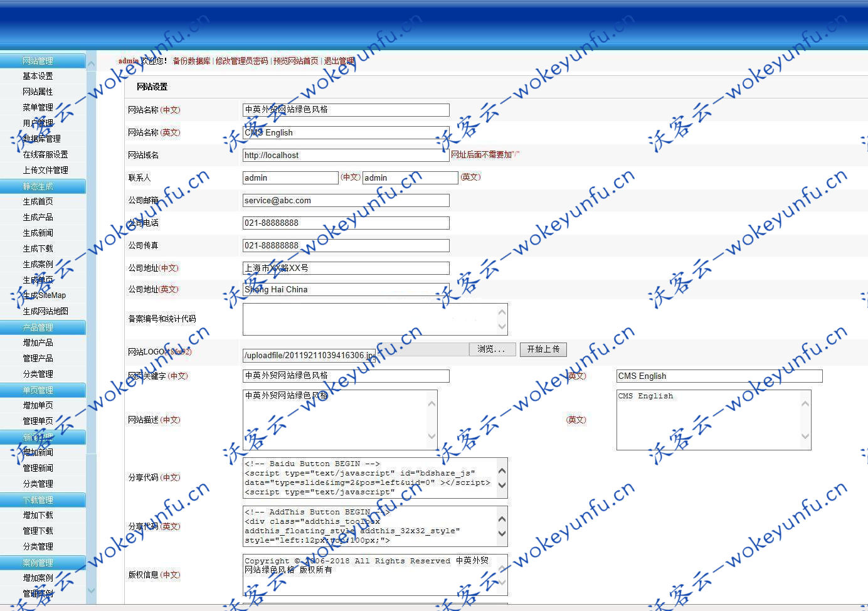
Task: Open 上传文件管理
Action: 45,170
